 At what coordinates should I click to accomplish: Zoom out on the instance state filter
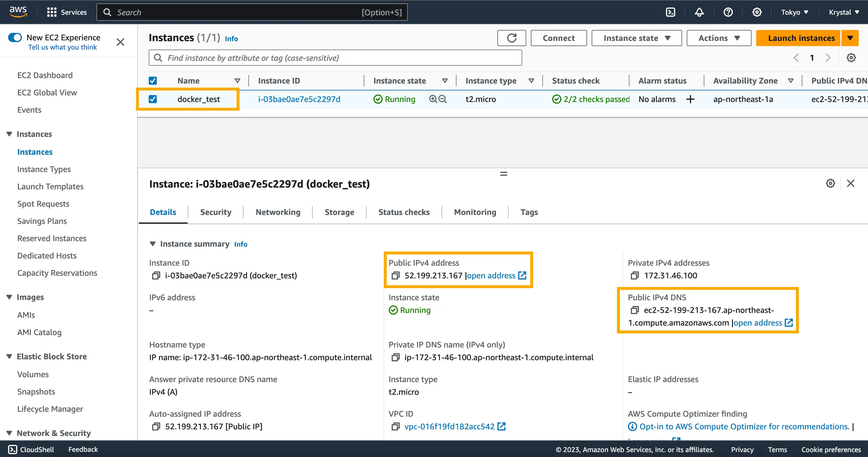pos(442,99)
